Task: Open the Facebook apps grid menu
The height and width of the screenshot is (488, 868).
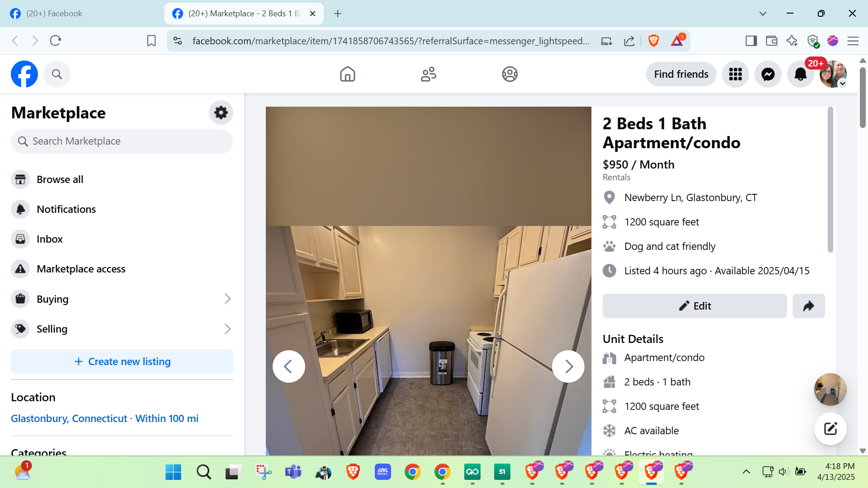Action: click(735, 74)
